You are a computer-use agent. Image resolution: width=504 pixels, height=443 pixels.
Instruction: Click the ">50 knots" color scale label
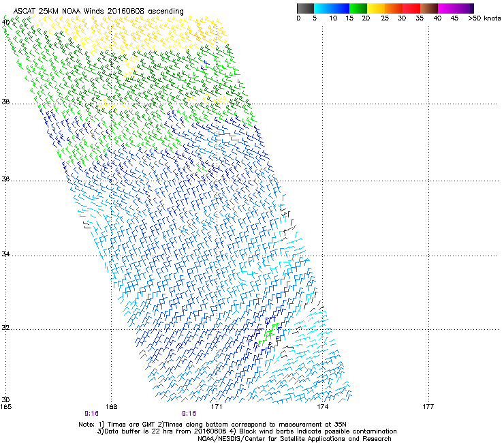point(484,18)
